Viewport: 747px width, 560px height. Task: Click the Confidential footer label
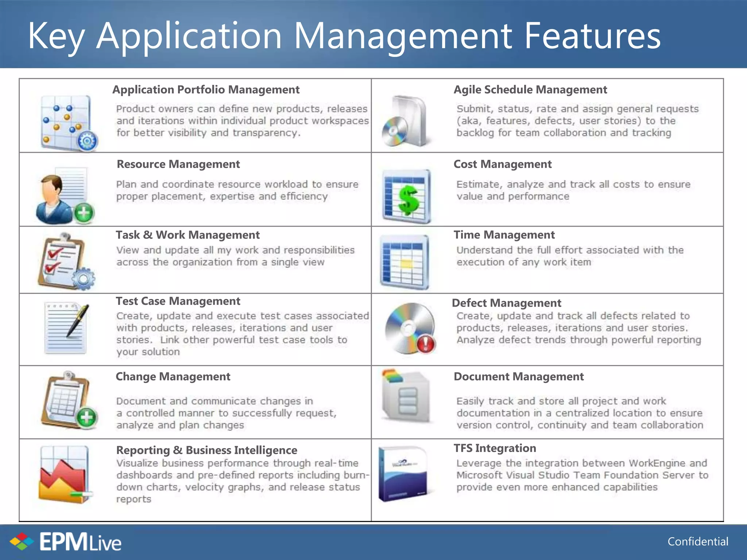(698, 542)
